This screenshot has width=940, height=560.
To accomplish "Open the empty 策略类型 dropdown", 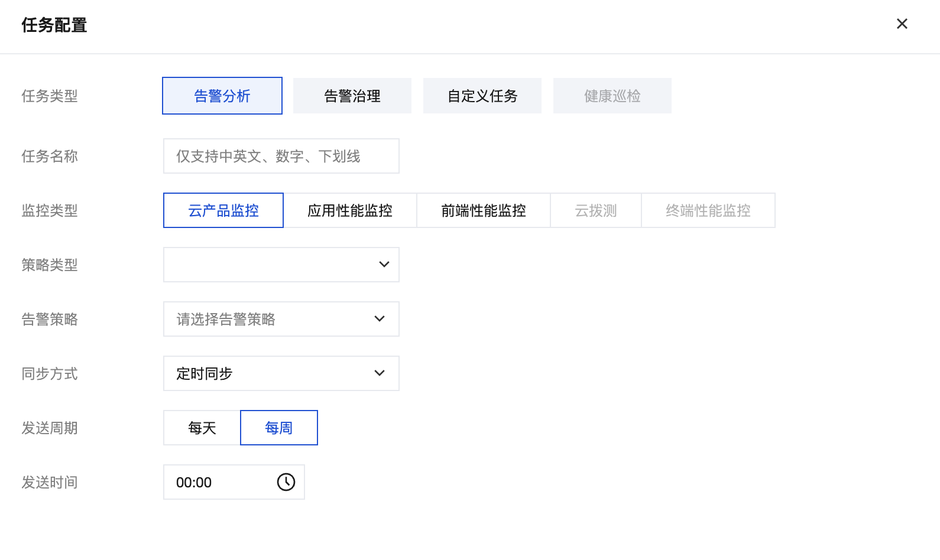I will tap(272, 265).
